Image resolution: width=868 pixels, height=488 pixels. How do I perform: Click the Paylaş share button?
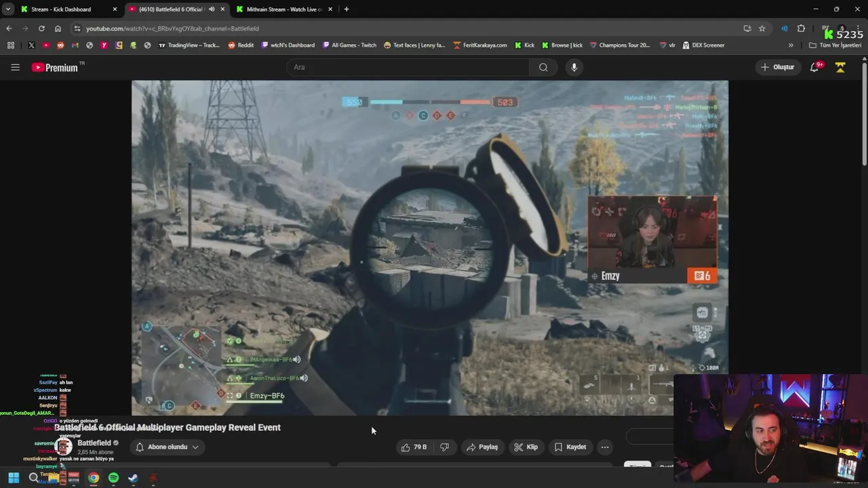(482, 447)
